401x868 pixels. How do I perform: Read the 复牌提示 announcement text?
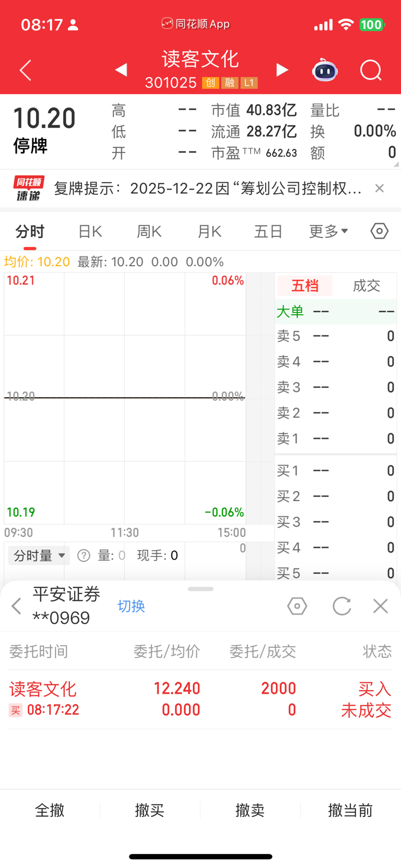(208, 188)
